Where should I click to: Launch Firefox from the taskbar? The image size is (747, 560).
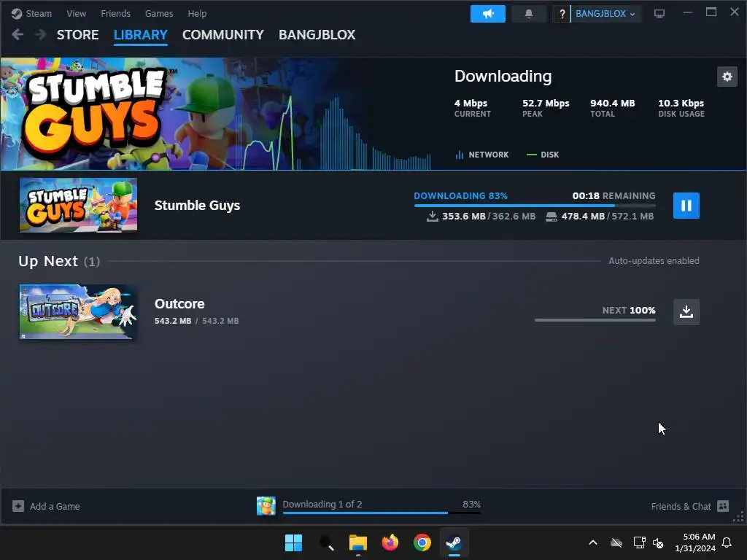(390, 542)
